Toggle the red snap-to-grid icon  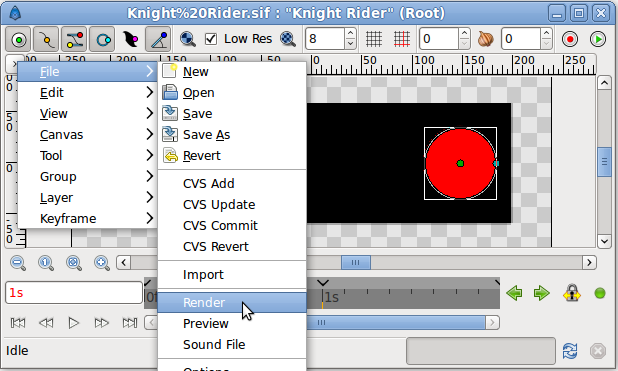(402, 39)
